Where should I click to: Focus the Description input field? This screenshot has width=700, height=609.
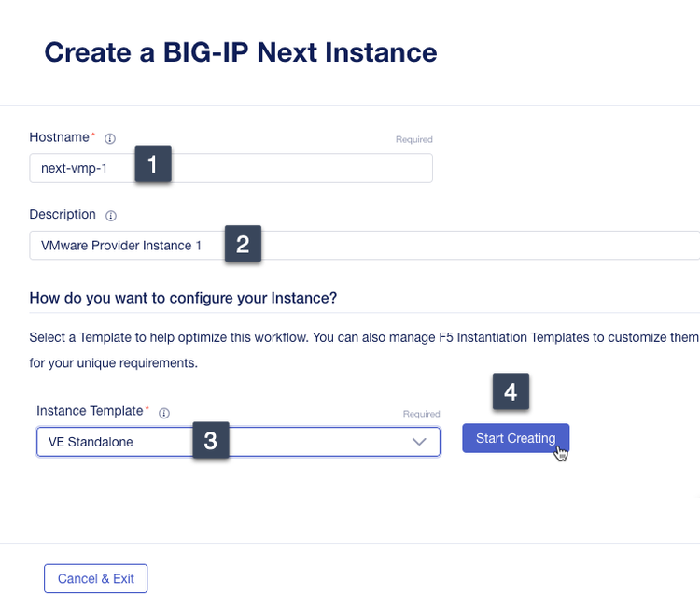[x=364, y=246]
